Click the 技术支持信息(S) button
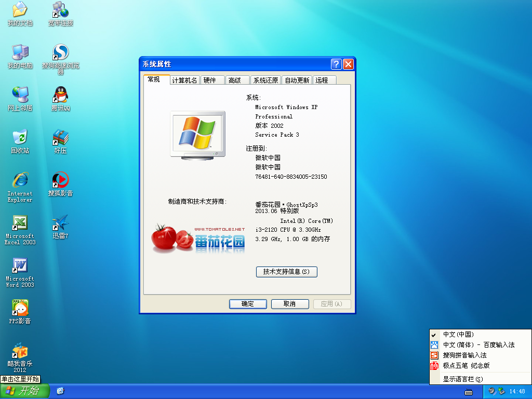 [x=287, y=272]
